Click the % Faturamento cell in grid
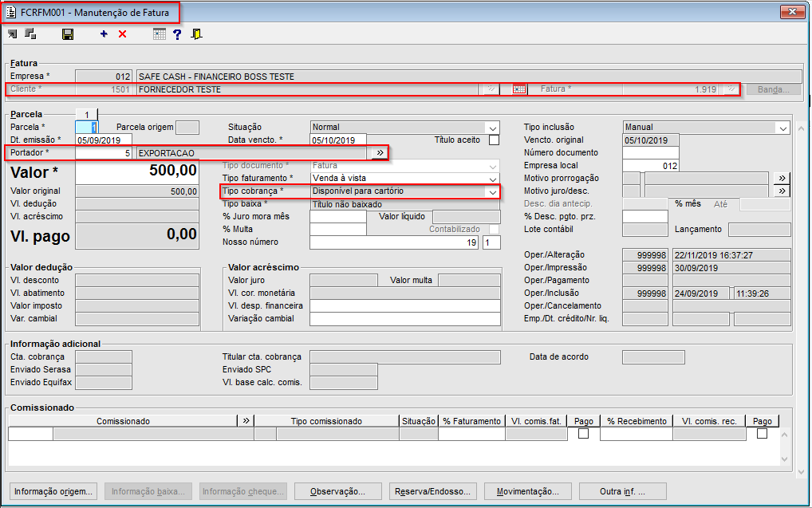 [x=471, y=434]
